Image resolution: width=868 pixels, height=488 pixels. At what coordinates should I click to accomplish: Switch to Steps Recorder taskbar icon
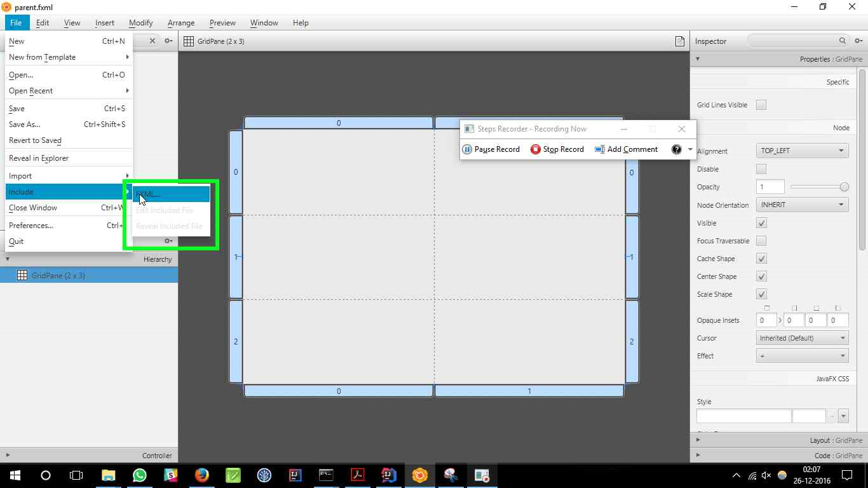[482, 475]
